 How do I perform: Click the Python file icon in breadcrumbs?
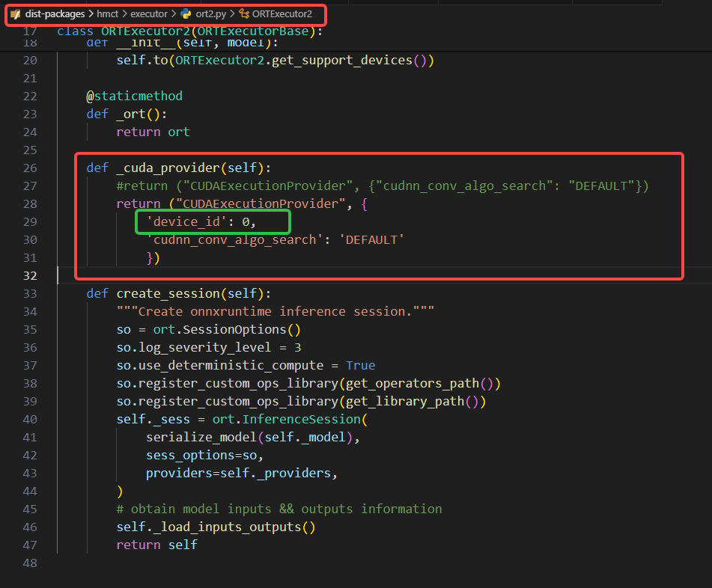click(x=186, y=14)
